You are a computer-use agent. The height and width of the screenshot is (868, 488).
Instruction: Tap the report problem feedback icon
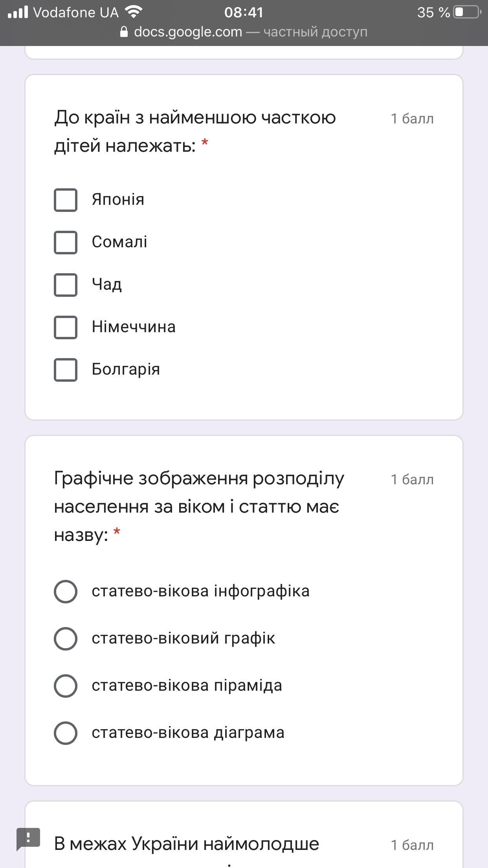[28, 838]
